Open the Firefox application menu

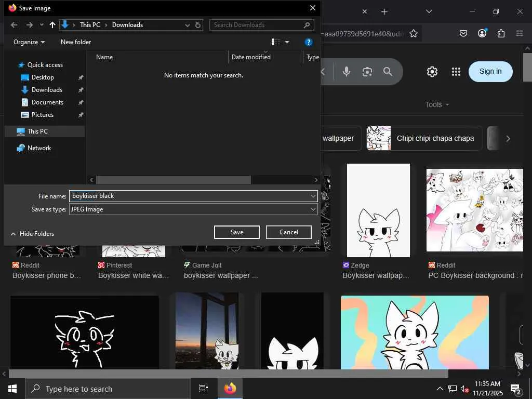pos(519,33)
